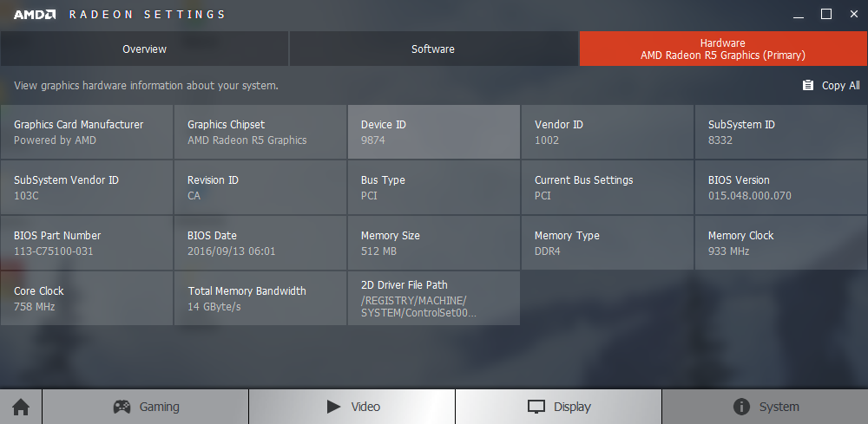This screenshot has height=424, width=868.
Task: Click the Video play icon
Action: coord(334,407)
